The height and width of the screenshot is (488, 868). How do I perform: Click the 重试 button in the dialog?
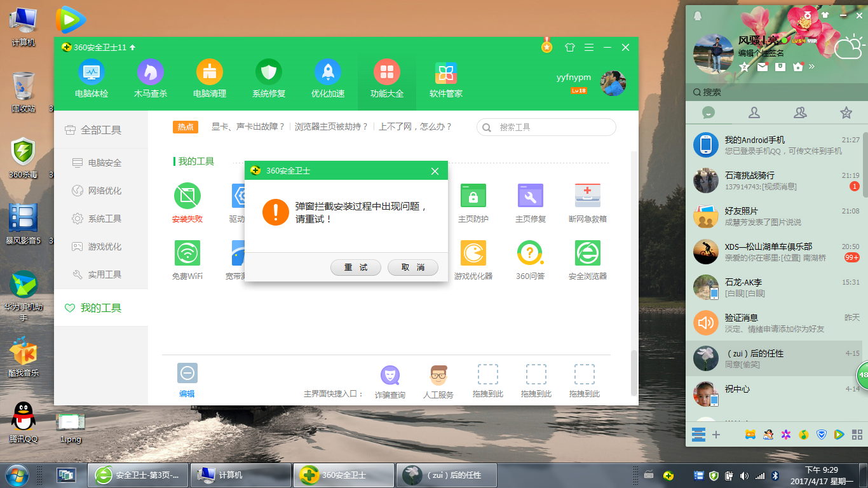[x=356, y=268]
